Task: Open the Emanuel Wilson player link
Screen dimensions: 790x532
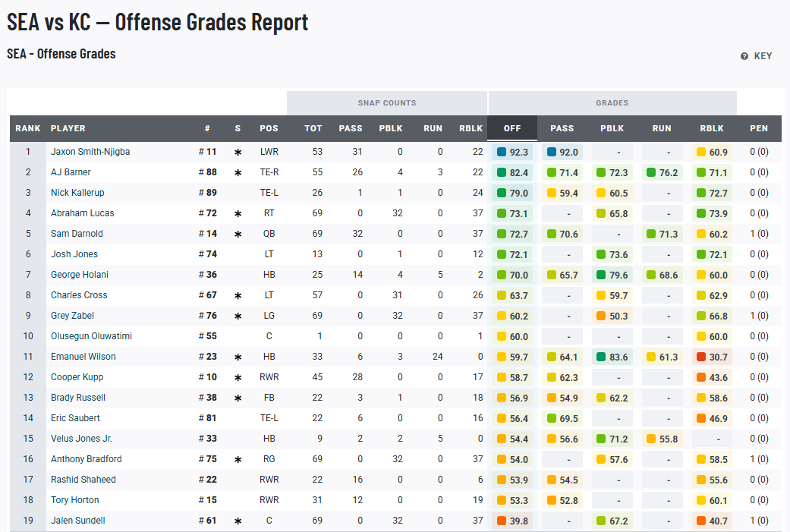Action: pyautogui.click(x=83, y=357)
